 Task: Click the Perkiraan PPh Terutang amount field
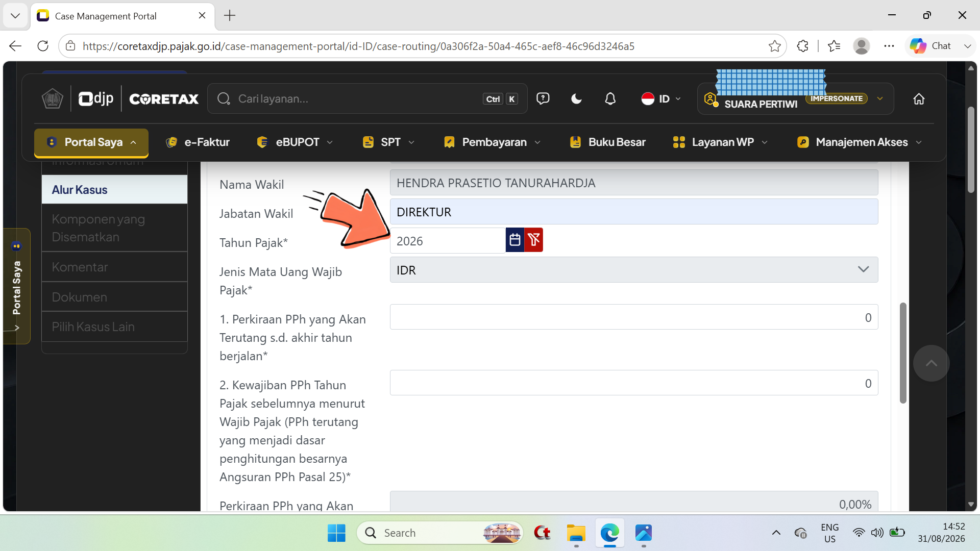(633, 317)
